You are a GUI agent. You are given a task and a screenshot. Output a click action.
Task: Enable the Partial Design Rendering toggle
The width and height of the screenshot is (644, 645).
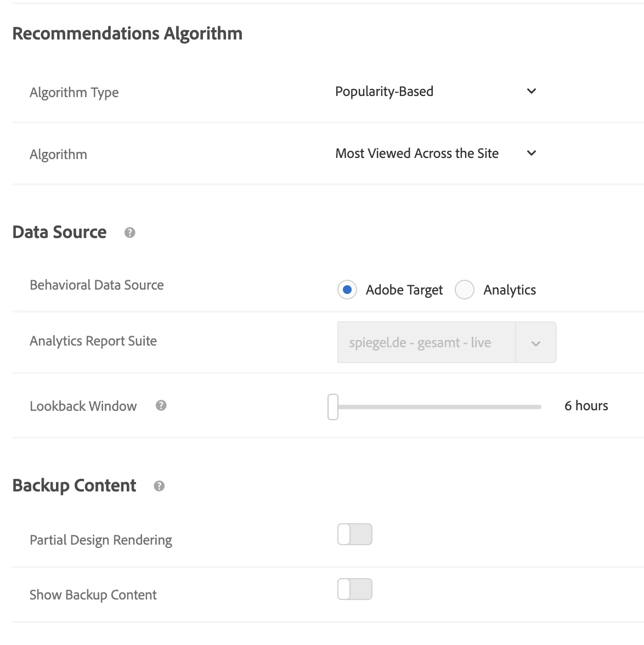point(355,534)
